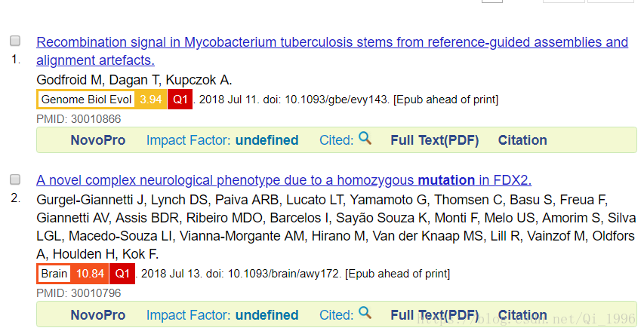Click the Q1 badge next to Brain 10.84
Screen dimensions: 644x334
point(122,274)
